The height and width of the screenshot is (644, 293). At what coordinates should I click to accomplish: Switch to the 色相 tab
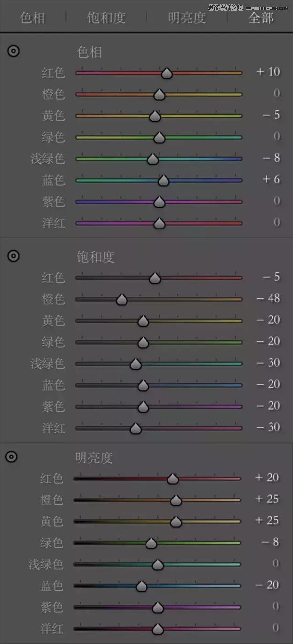(33, 19)
